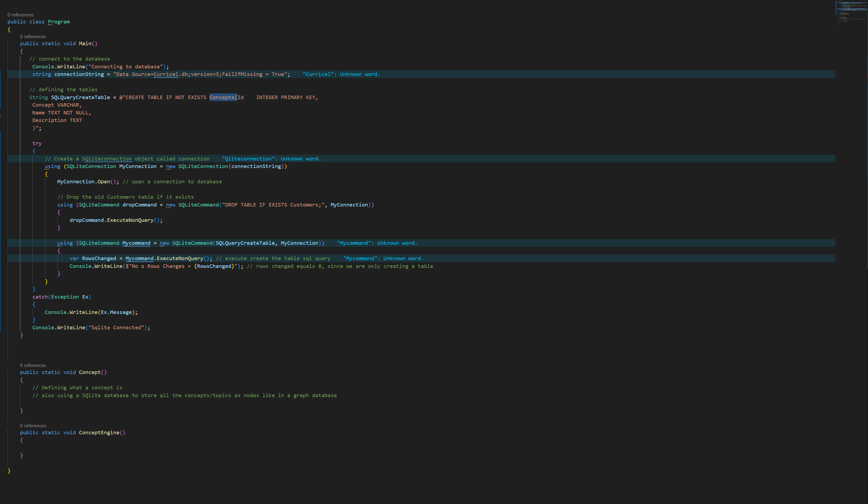The height and width of the screenshot is (504, 868).
Task: Click the 'try' keyword
Action: [x=37, y=143]
